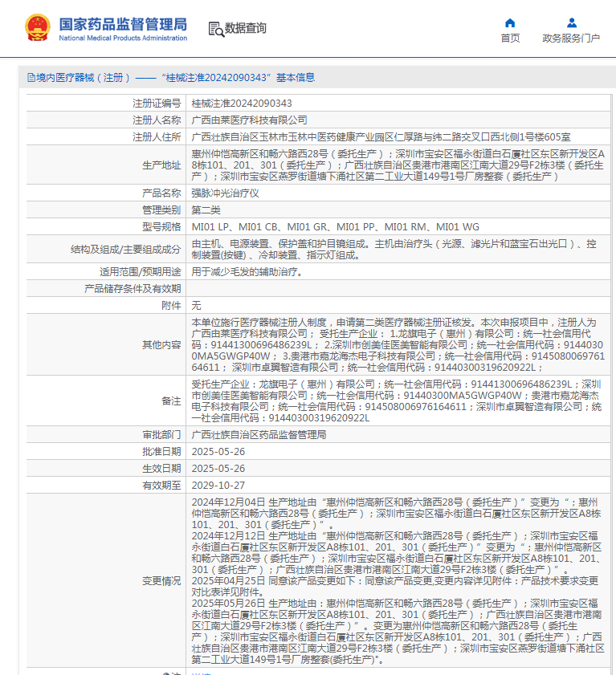Go to 首页 link text

tap(510, 39)
